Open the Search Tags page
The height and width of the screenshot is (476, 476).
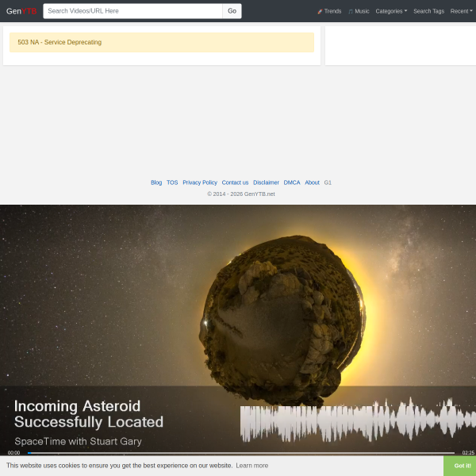coord(428,11)
